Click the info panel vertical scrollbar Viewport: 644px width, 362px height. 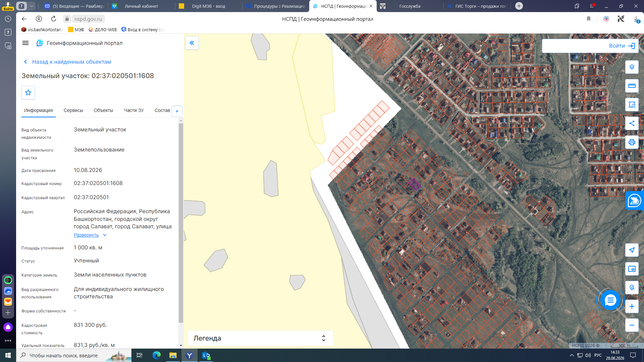[181, 223]
